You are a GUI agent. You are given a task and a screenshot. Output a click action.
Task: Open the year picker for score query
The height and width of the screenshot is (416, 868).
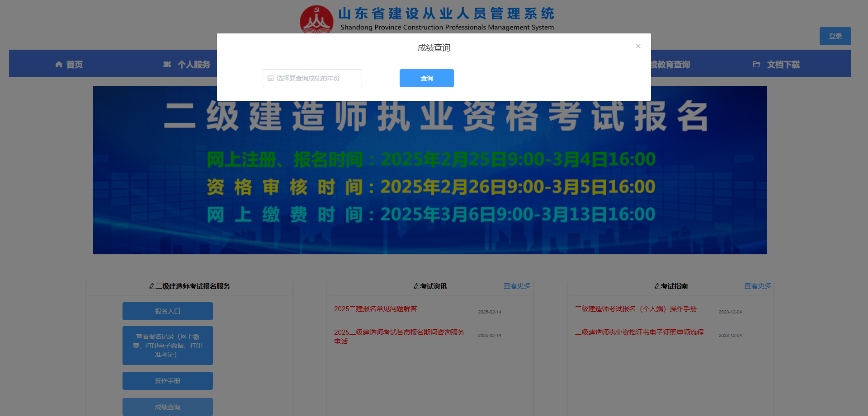(312, 78)
